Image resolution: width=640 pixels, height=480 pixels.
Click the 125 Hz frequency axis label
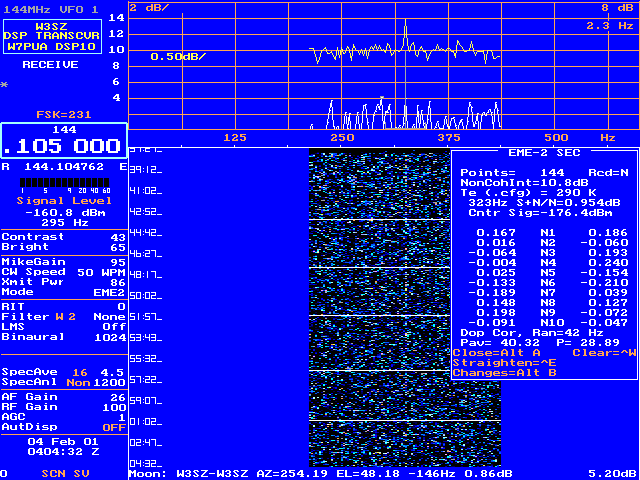(236, 138)
